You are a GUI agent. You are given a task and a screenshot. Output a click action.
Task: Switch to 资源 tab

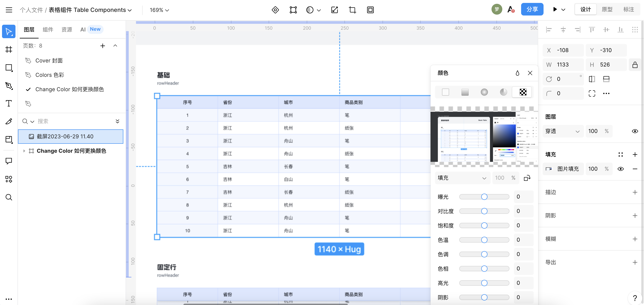[x=67, y=30]
